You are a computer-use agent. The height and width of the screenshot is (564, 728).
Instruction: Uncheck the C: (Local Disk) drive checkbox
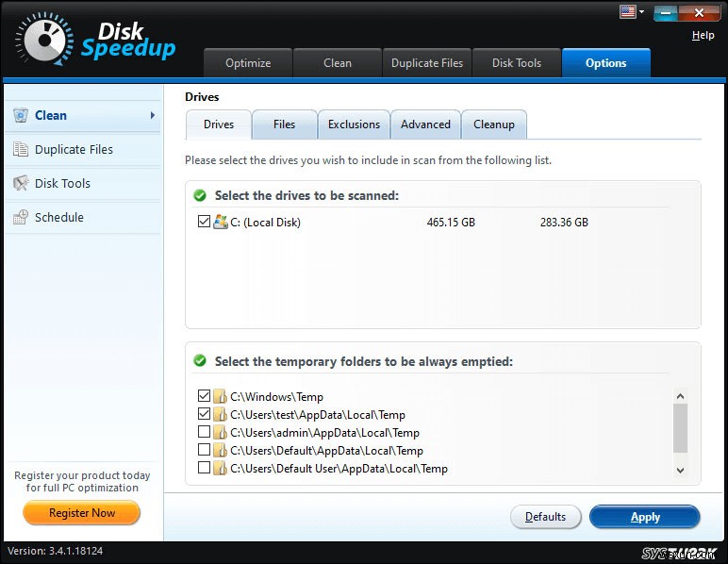[204, 221]
